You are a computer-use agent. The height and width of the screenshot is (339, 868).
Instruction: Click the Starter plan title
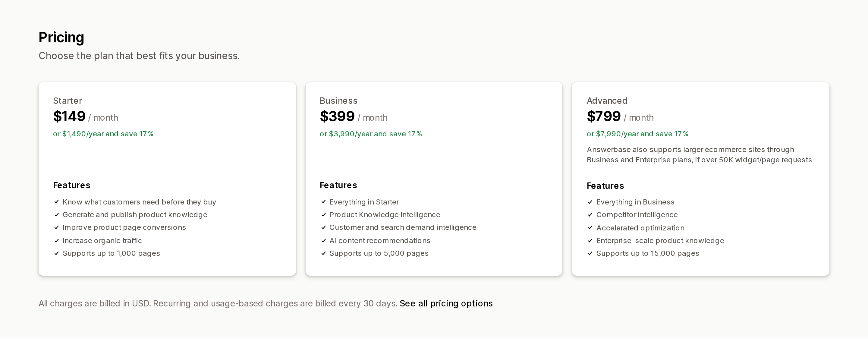pyautogui.click(x=68, y=100)
